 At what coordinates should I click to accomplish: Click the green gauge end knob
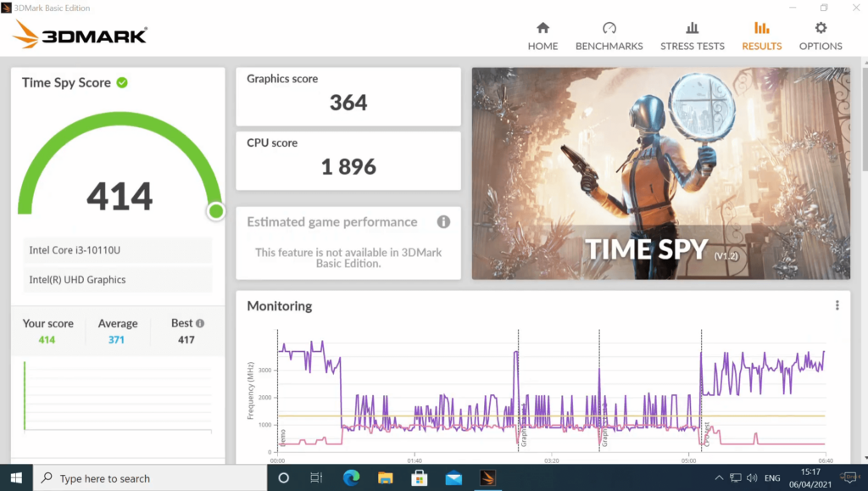coord(216,211)
